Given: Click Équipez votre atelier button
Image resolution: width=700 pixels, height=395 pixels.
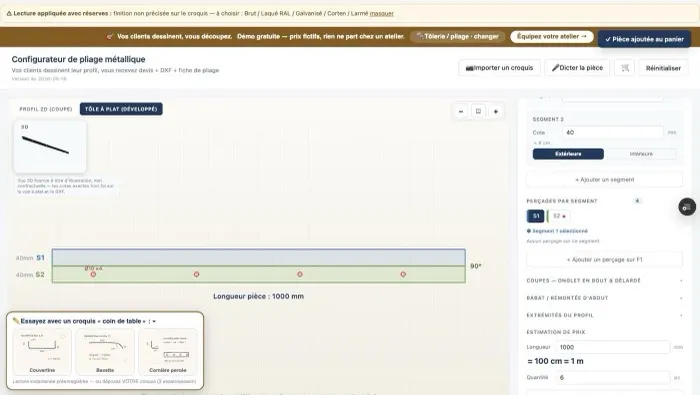Looking at the screenshot, I should click(552, 37).
